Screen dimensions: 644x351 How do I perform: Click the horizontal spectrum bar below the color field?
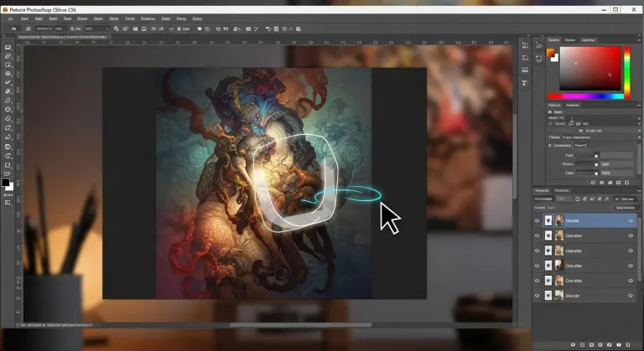tap(586, 96)
